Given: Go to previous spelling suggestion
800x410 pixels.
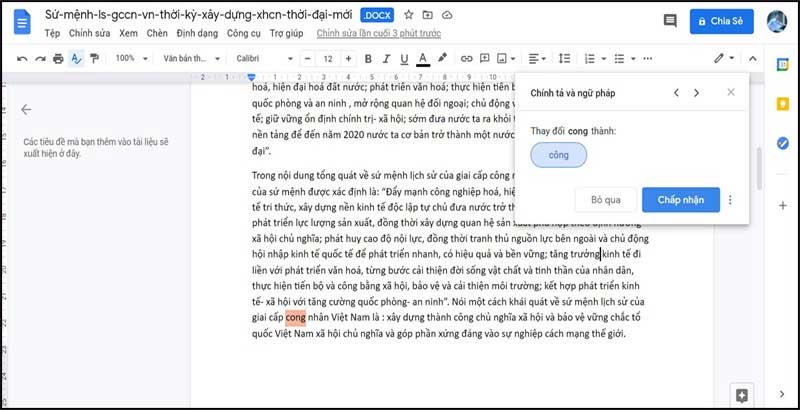Looking at the screenshot, I should [x=676, y=93].
